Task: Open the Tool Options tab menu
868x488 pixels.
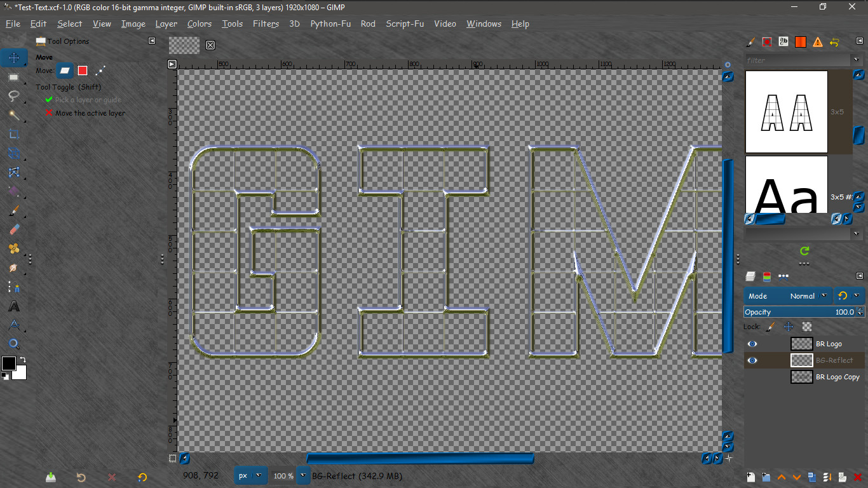Action: click(x=152, y=41)
